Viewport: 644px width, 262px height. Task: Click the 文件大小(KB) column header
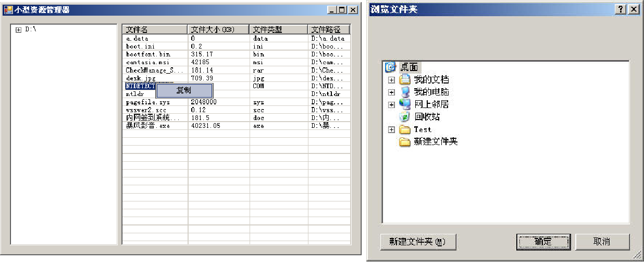218,30
